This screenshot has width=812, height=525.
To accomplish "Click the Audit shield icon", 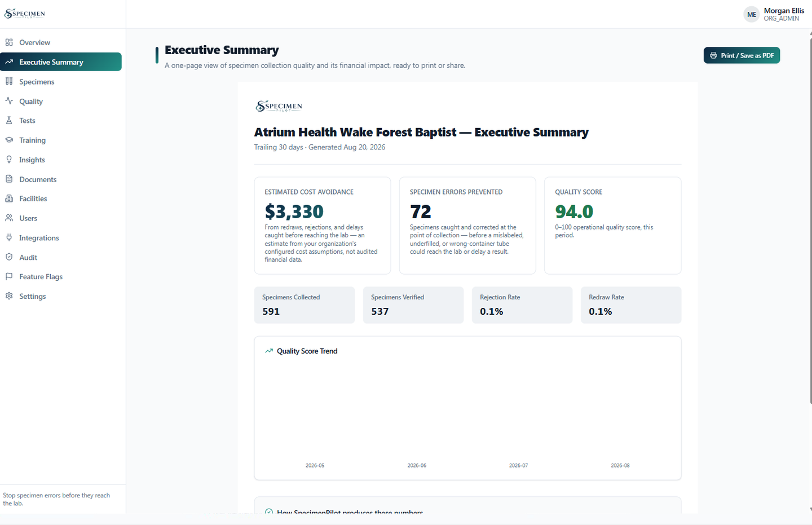I will [9, 257].
